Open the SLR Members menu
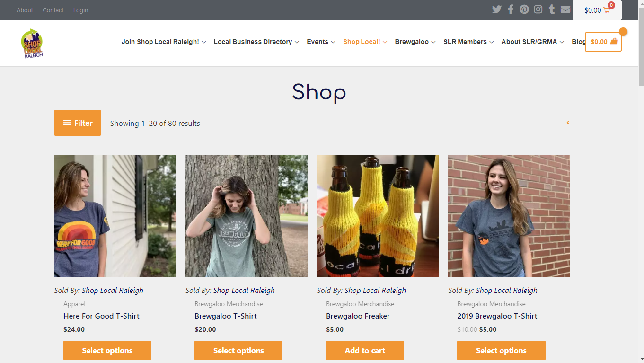 [468, 42]
